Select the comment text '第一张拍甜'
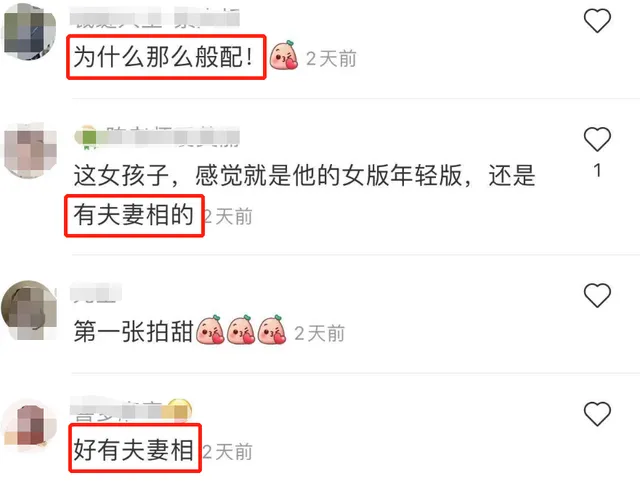 [x=133, y=331]
